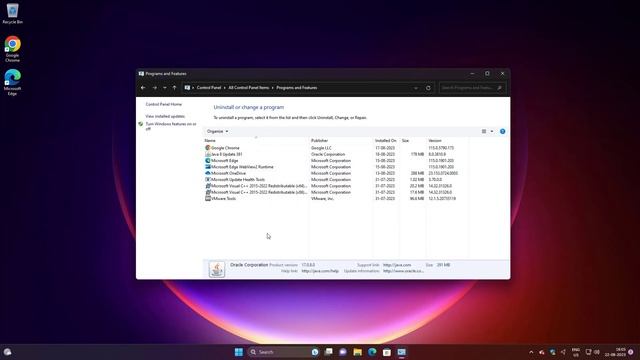The height and width of the screenshot is (360, 640).
Task: Click the up-one-level arrow
Action: (x=174, y=88)
